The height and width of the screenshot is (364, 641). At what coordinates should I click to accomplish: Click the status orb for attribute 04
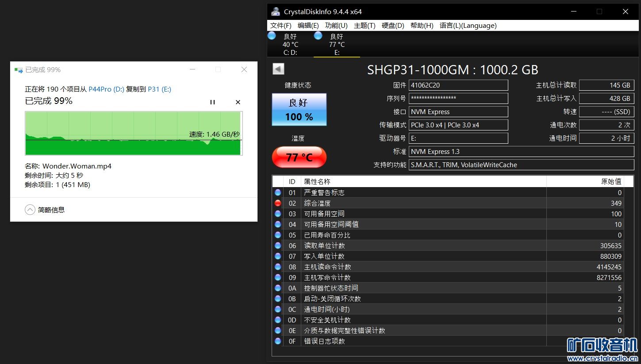coord(278,224)
